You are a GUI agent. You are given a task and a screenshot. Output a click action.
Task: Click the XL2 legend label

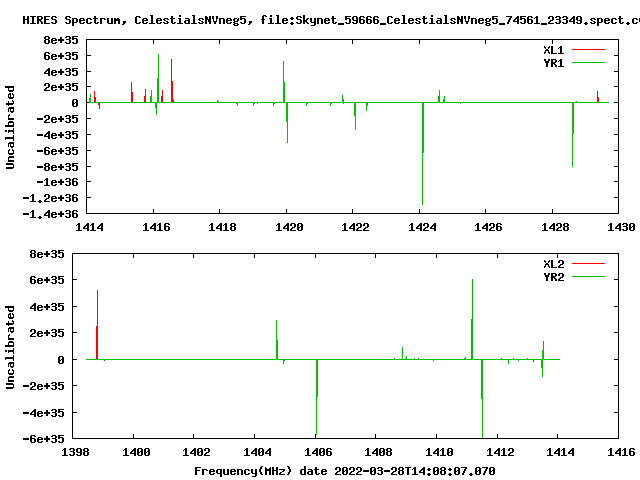553,264
